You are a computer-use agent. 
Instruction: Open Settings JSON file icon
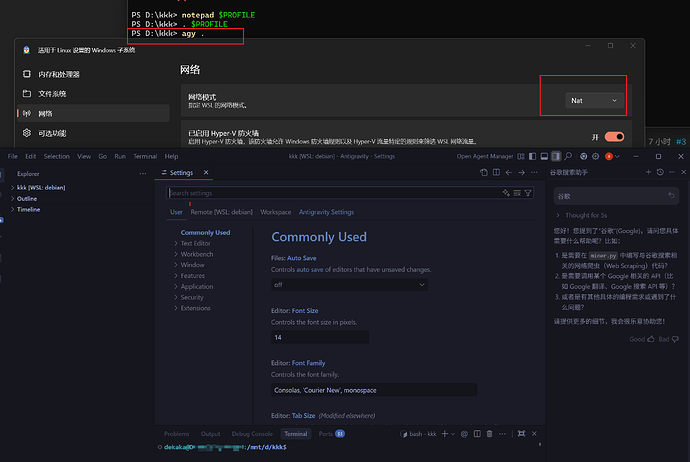pyautogui.click(x=484, y=172)
